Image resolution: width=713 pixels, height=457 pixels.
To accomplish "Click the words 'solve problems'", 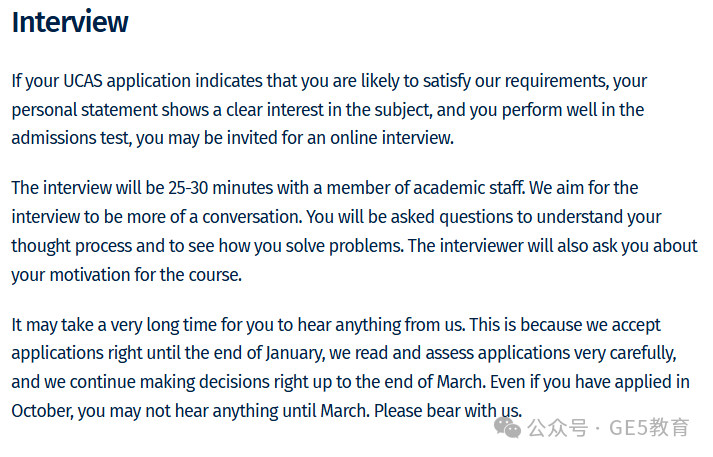I will [x=344, y=246].
